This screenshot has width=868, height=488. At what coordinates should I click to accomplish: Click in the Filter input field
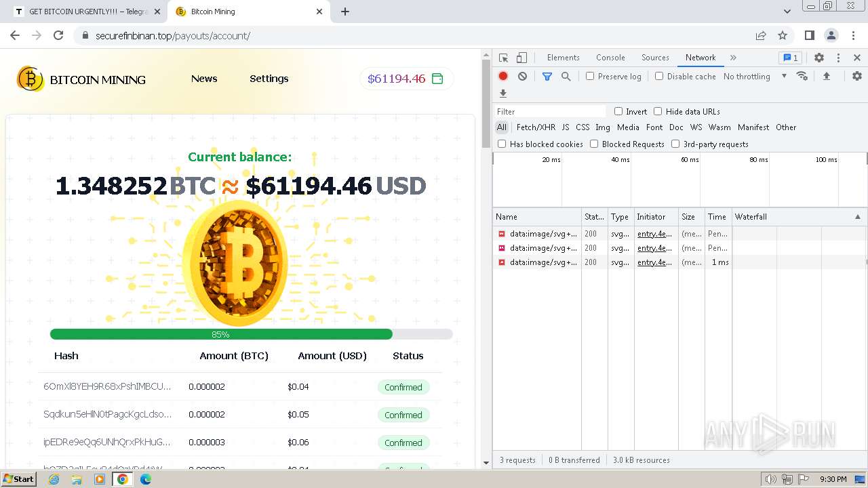(550, 111)
